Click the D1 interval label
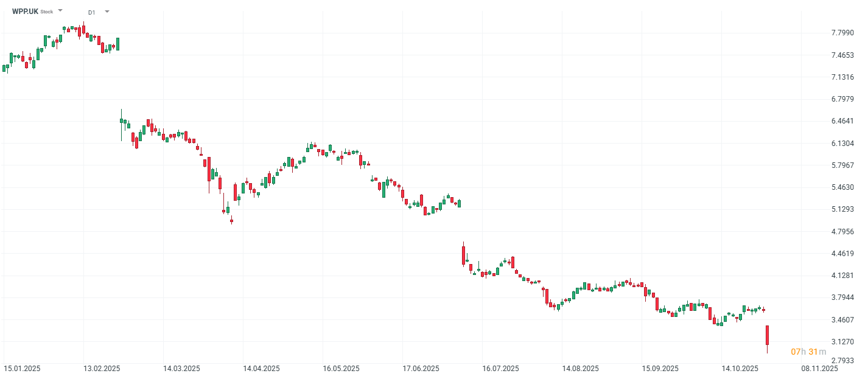This screenshot has height=379, width=868. [x=91, y=12]
